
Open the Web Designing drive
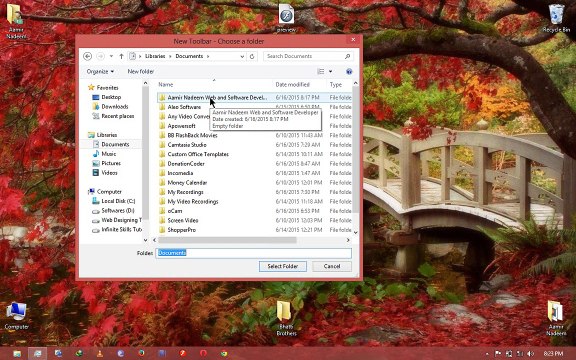click(x=121, y=220)
